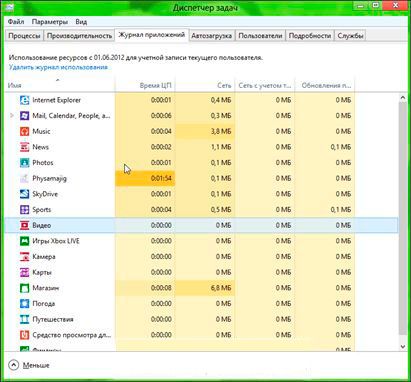
Task: Collapse details with Меньше button
Action: [x=29, y=365]
